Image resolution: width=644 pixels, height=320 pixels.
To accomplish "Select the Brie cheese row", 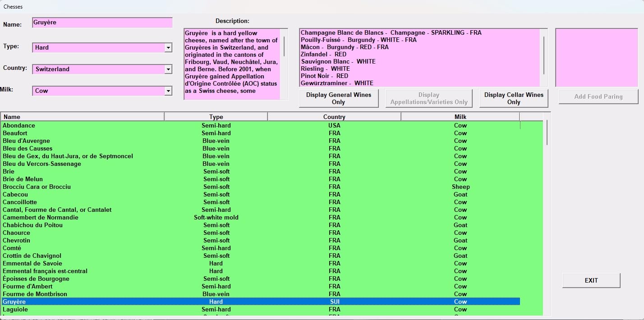I will click(x=261, y=171).
